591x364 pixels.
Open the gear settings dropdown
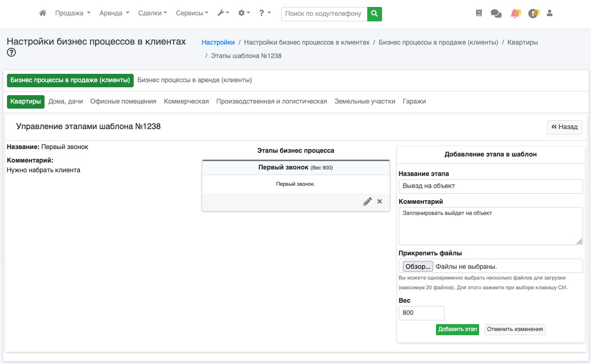click(244, 13)
